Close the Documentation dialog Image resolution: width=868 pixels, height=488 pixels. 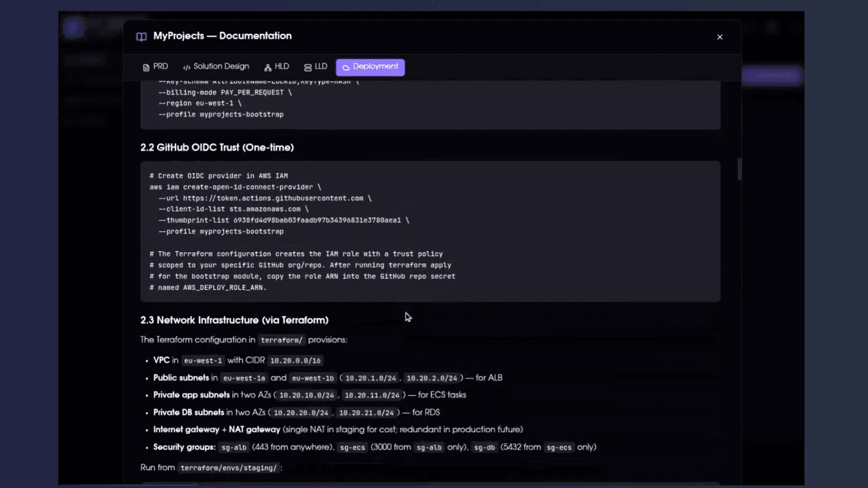pos(719,37)
